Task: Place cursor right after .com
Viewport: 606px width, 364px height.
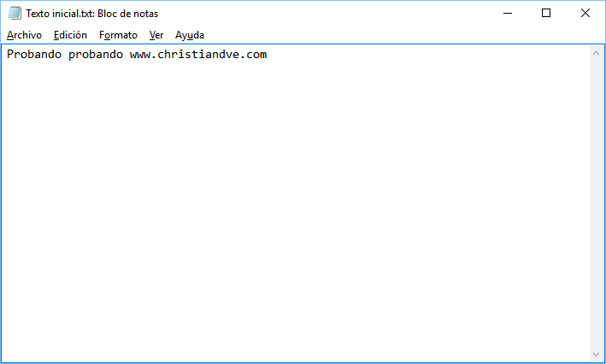Action: [x=268, y=55]
